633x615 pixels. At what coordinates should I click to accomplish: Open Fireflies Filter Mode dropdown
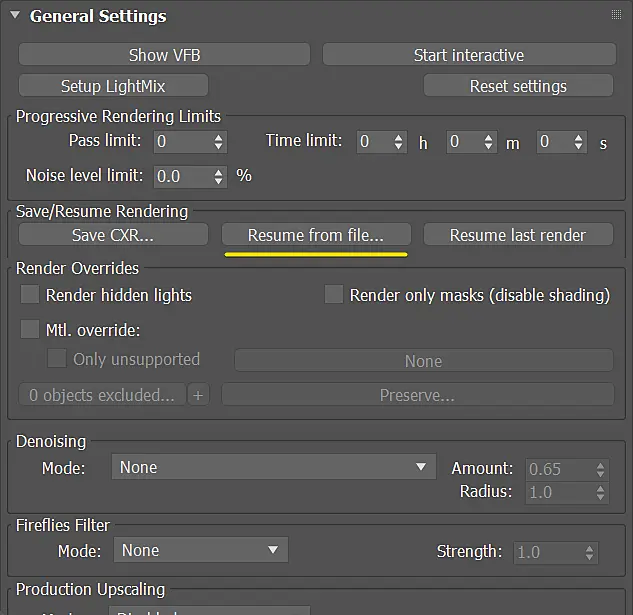(201, 550)
